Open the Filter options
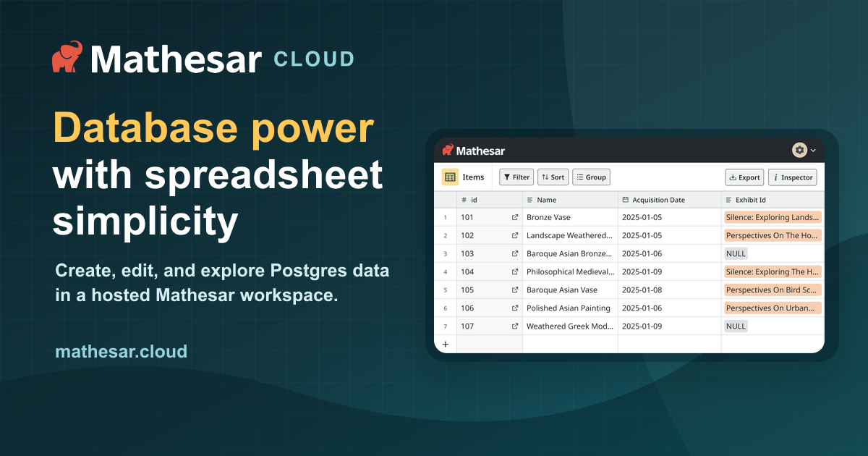 tap(516, 177)
